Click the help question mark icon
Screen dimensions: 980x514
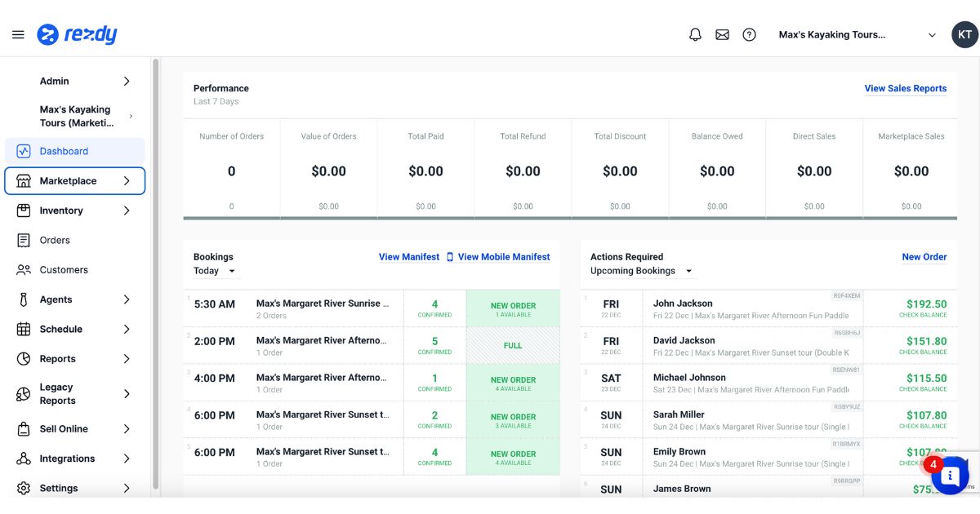[749, 34]
